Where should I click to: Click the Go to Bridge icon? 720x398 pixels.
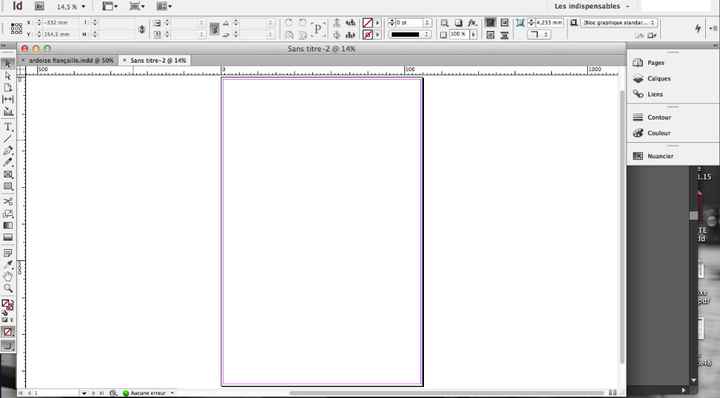coord(40,6)
